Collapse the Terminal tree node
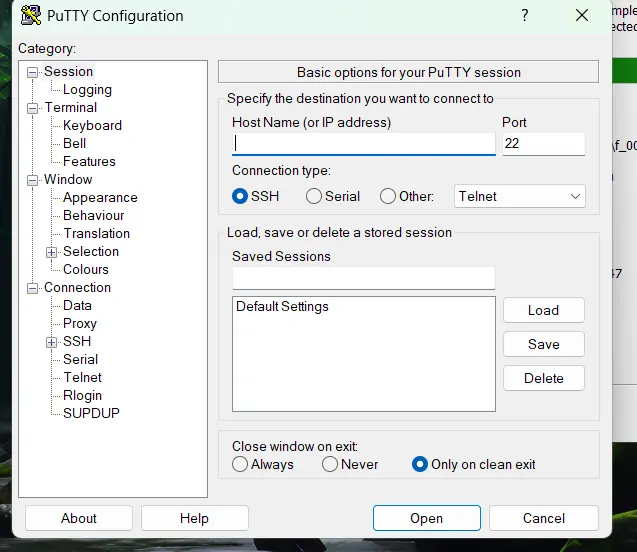Viewport: 637px width, 552px height. [x=32, y=108]
